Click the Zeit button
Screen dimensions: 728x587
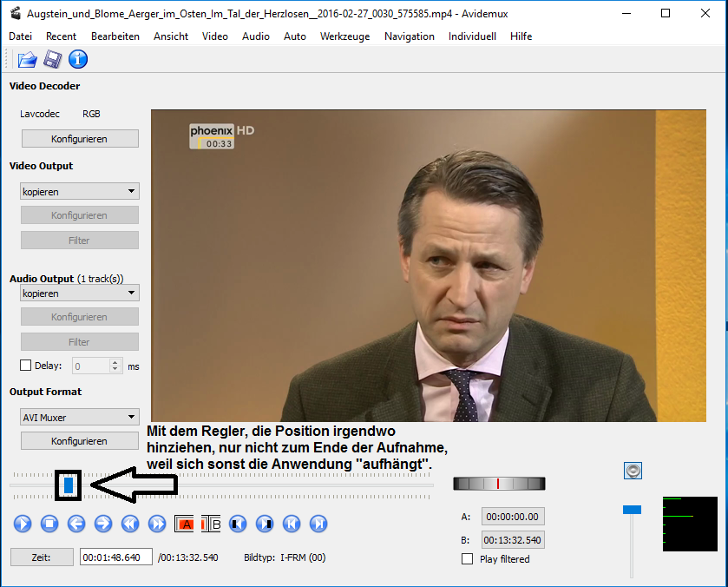pyautogui.click(x=42, y=557)
